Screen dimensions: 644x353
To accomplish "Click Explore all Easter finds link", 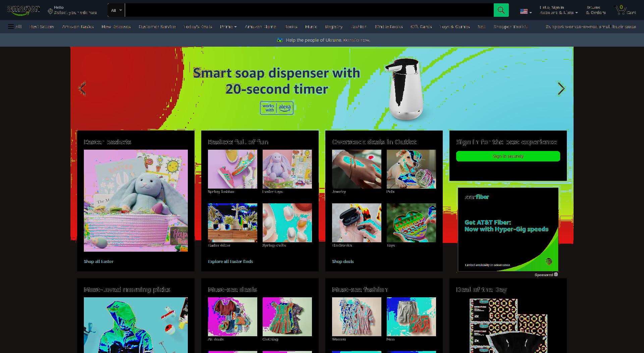I will coord(230,261).
